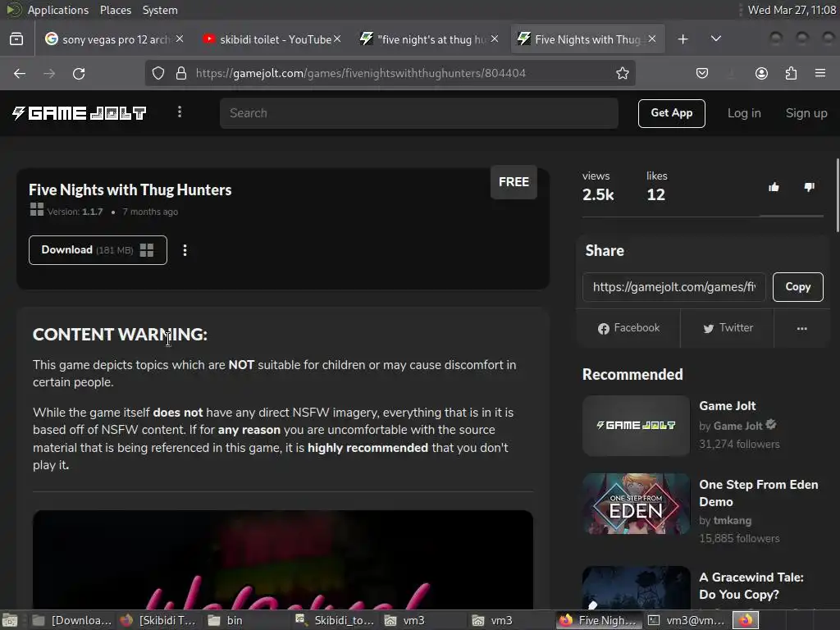Open the Game Jolt header three-dot menu
Image resolution: width=840 pixels, height=630 pixels.
(x=180, y=112)
